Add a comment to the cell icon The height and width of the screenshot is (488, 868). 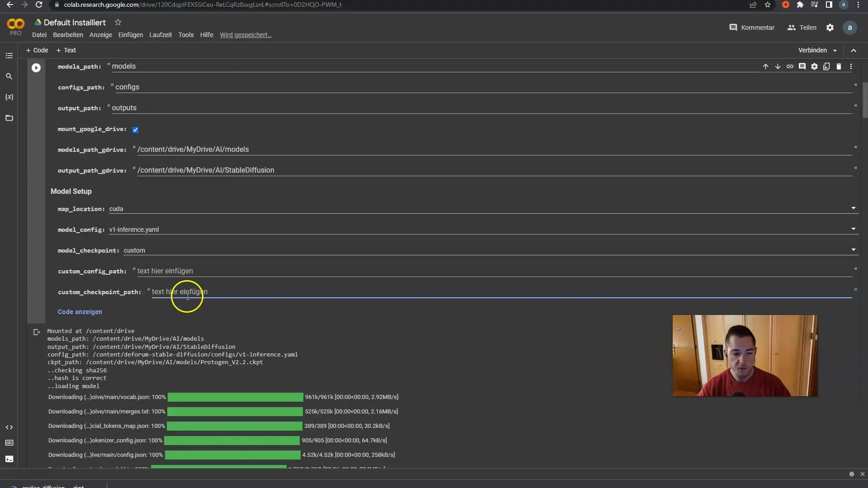[802, 66]
